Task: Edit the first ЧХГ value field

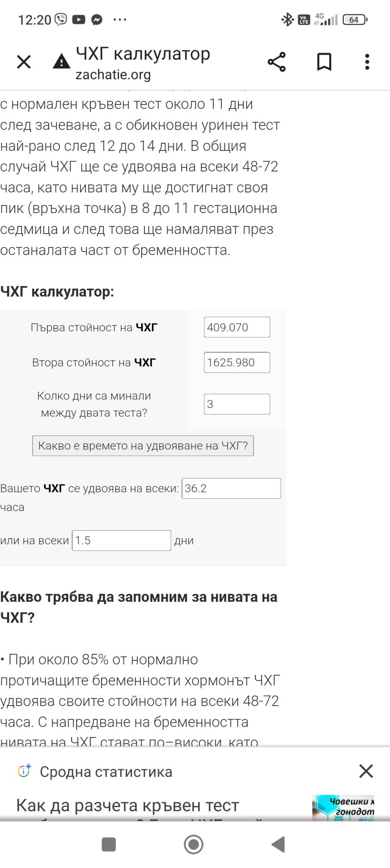Action: point(237,327)
